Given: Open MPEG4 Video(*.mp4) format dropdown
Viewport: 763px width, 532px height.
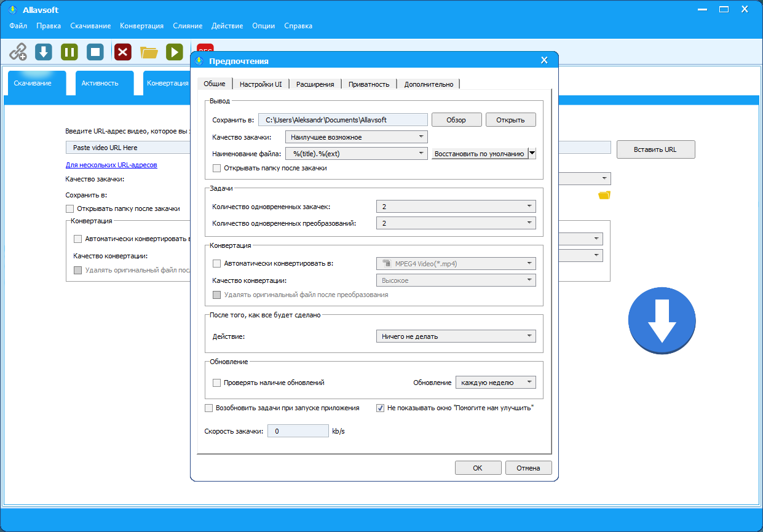Looking at the screenshot, I should (x=456, y=263).
